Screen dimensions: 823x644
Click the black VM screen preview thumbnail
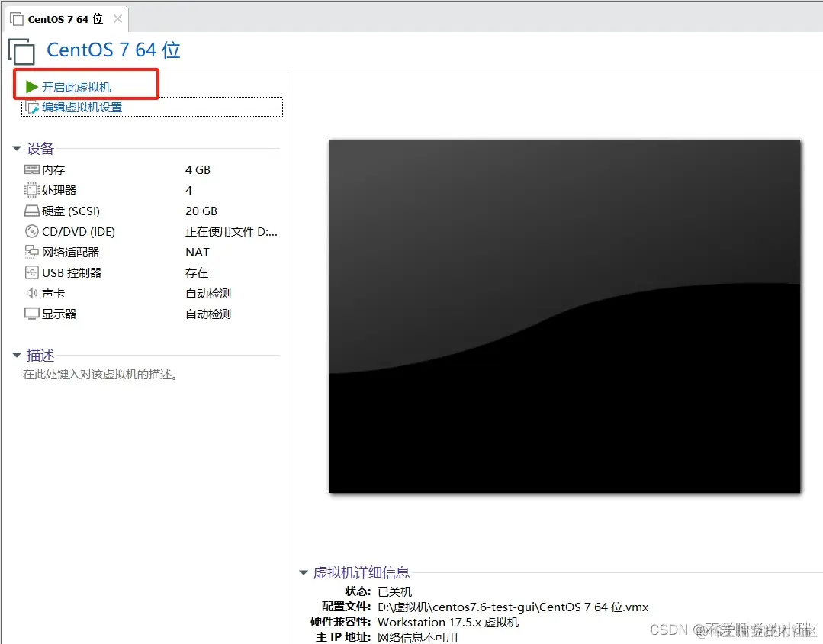(564, 316)
